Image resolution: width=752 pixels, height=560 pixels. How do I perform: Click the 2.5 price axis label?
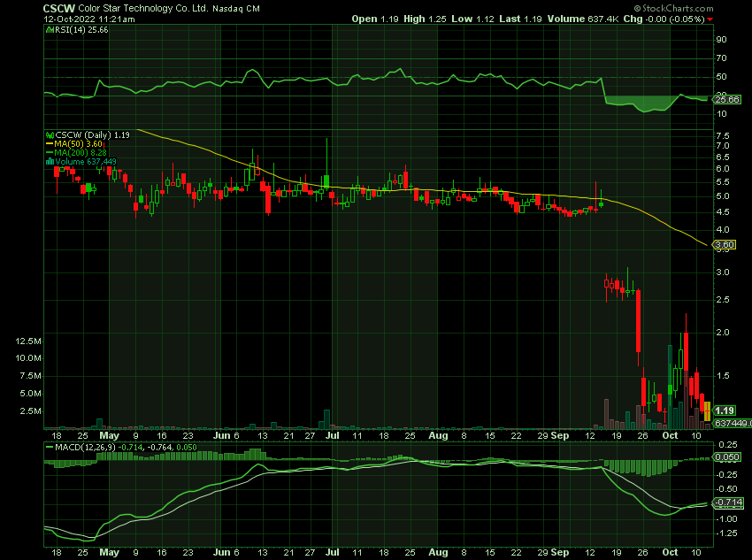(x=723, y=300)
